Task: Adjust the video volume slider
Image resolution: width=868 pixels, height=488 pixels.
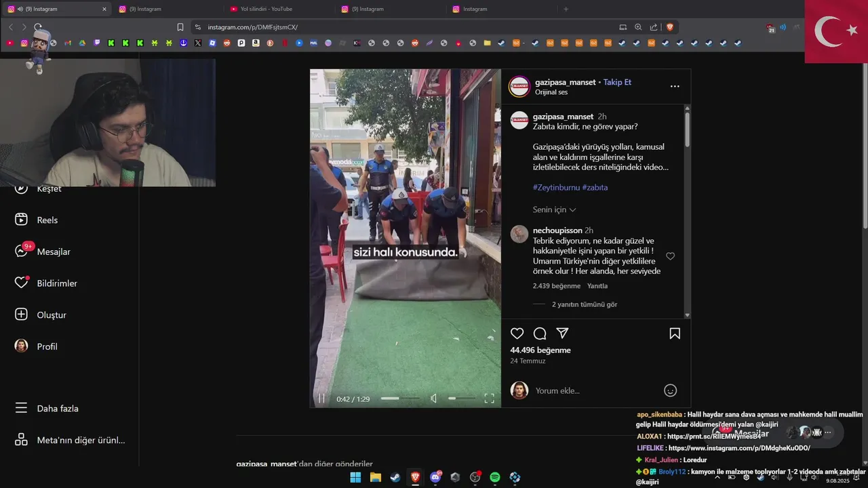Action: coord(462,399)
